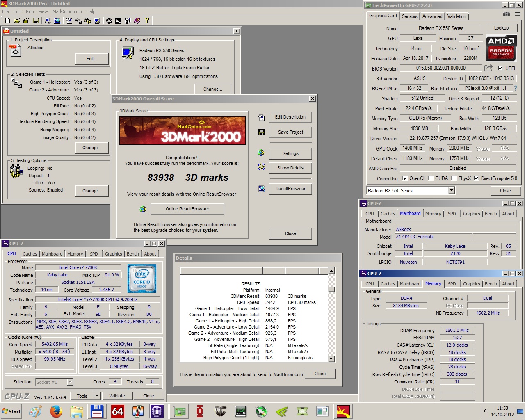This screenshot has height=420, width=525.
Task: Expand the system tray hidden icons arrow
Action: pos(485,411)
